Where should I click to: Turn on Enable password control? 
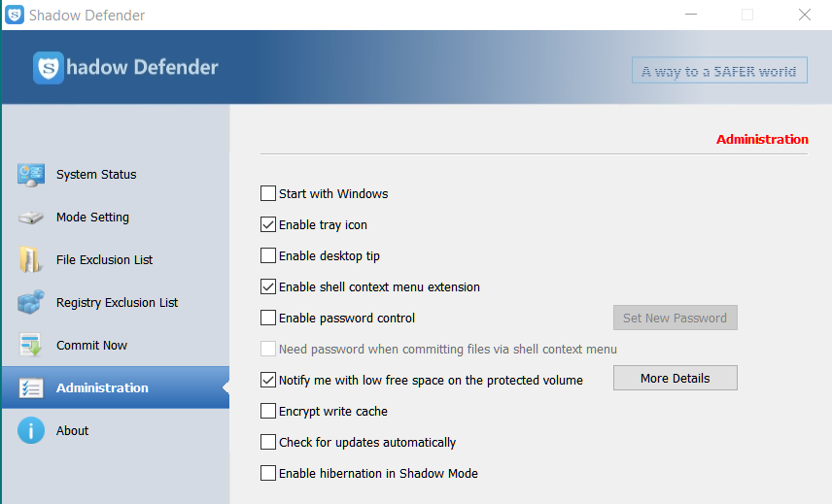tap(268, 319)
